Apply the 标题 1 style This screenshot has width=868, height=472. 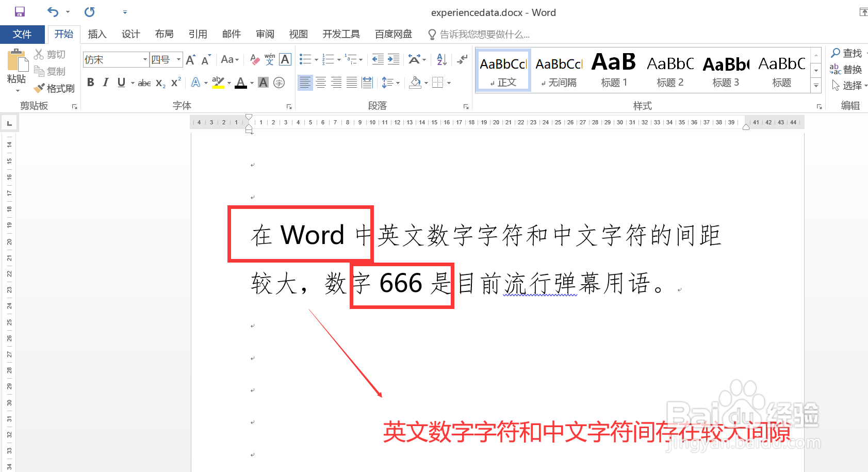pos(614,71)
